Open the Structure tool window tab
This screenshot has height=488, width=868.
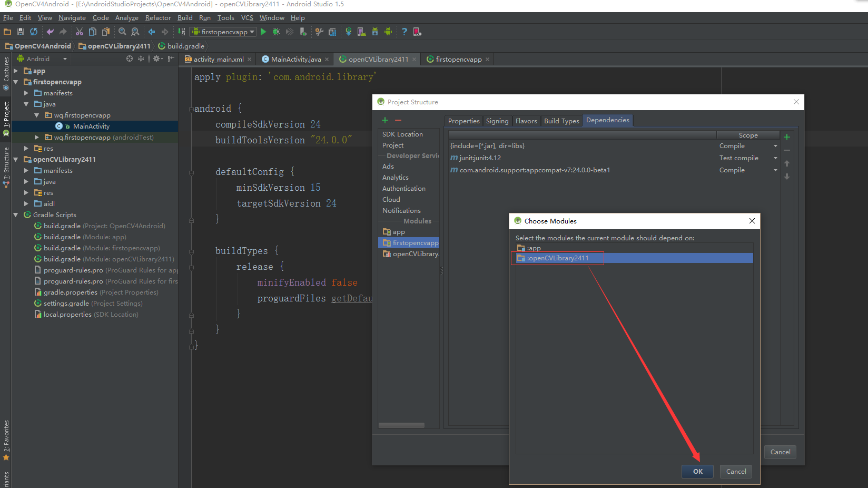[6, 168]
